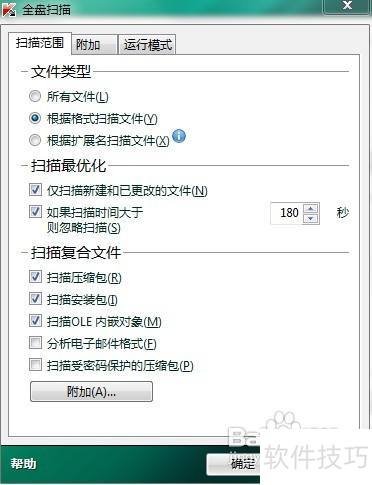Toggle 如果扫描时间大于 skip checkbox
This screenshot has height=485, width=372.
[35, 211]
